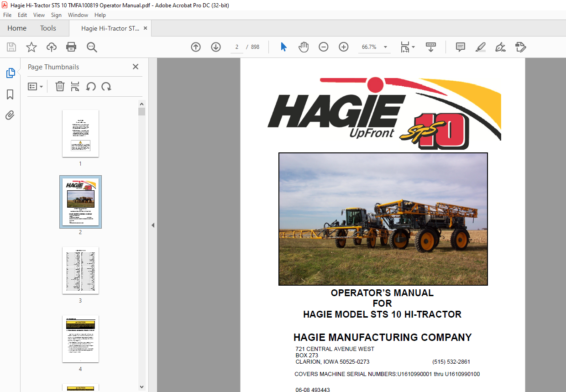
Task: Expand the fit page options arrow
Action: [414, 47]
